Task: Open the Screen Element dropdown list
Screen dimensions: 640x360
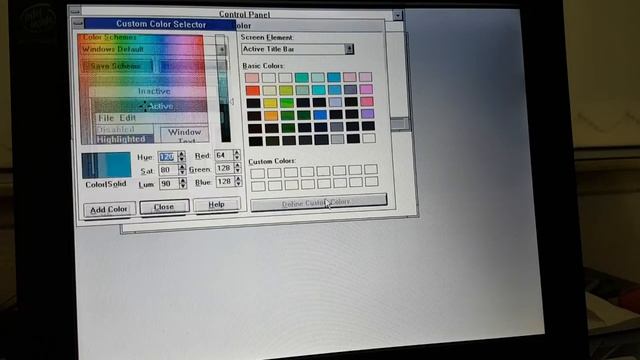Action: (x=349, y=49)
